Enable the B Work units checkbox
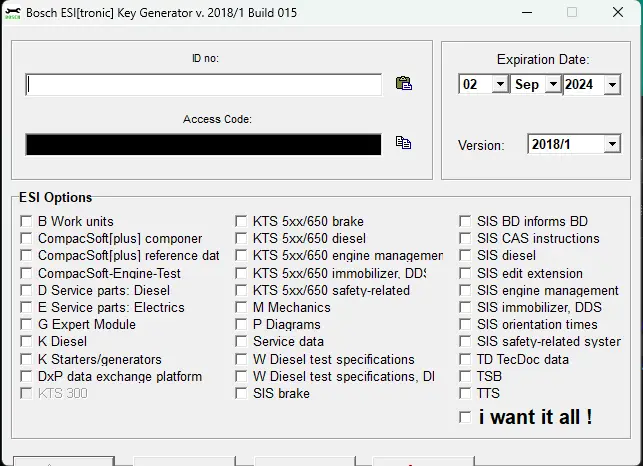The width and height of the screenshot is (643, 466). 26,222
